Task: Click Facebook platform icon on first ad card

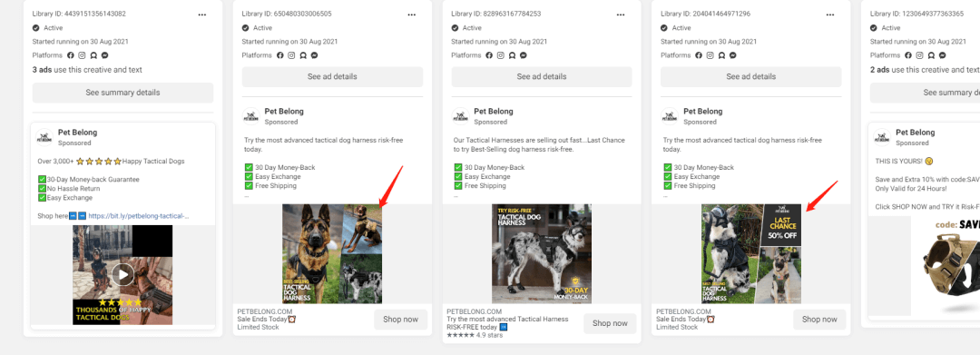Action: [x=71, y=55]
